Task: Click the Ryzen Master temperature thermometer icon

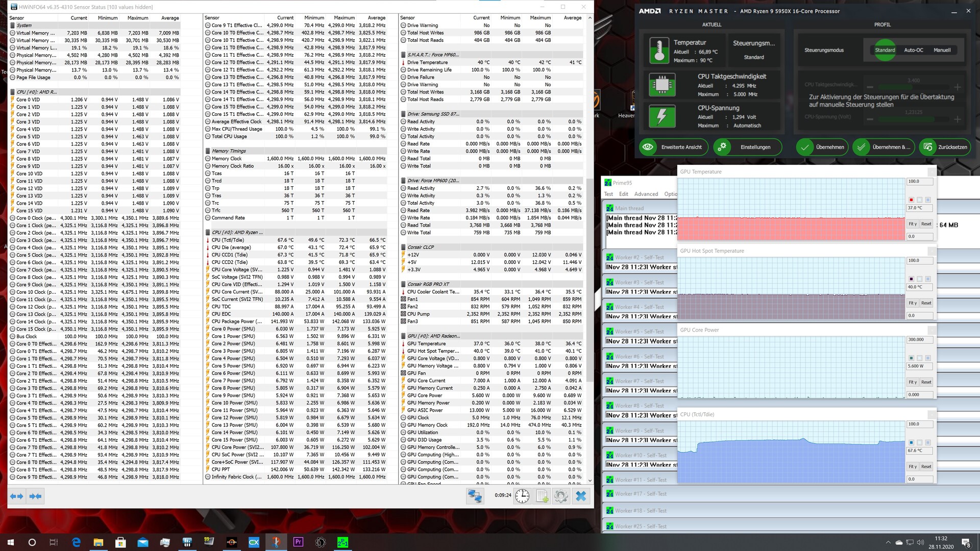Action: coord(659,51)
